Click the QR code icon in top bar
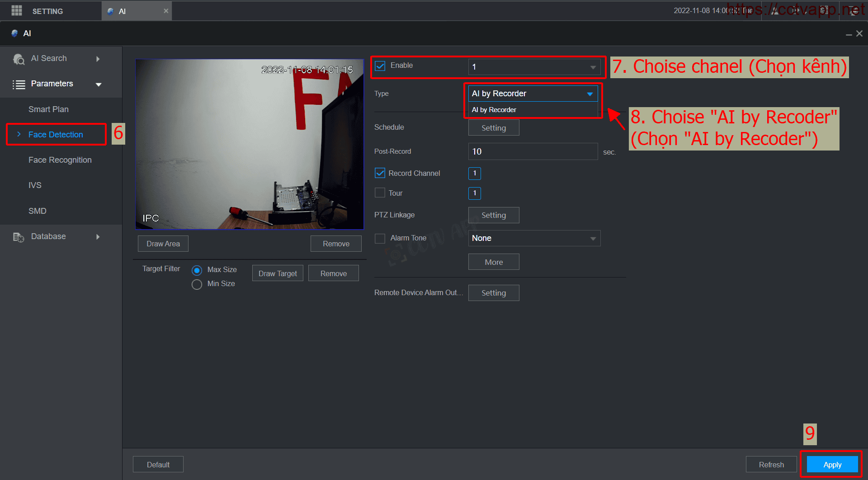The height and width of the screenshot is (480, 868). [x=824, y=11]
